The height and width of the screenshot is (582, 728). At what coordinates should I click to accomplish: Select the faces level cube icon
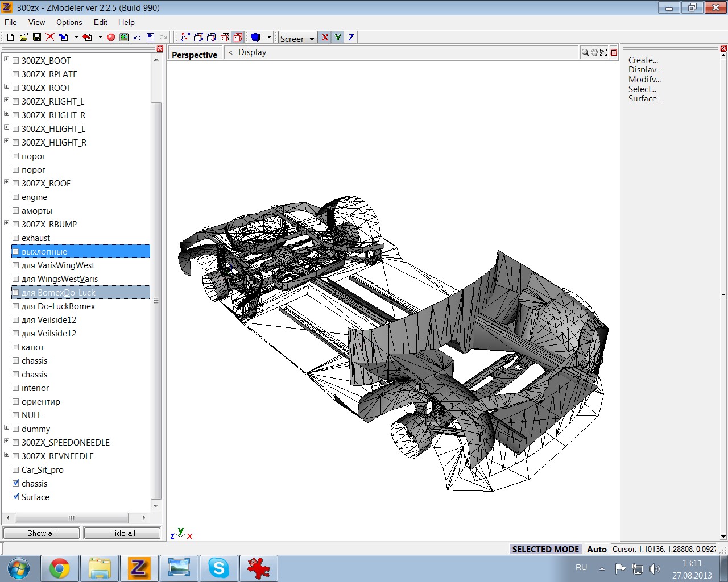[211, 37]
